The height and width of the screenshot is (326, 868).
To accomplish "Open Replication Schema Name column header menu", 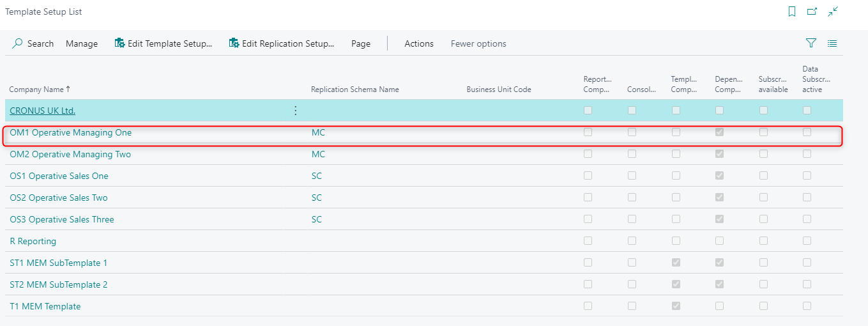I will [x=354, y=89].
